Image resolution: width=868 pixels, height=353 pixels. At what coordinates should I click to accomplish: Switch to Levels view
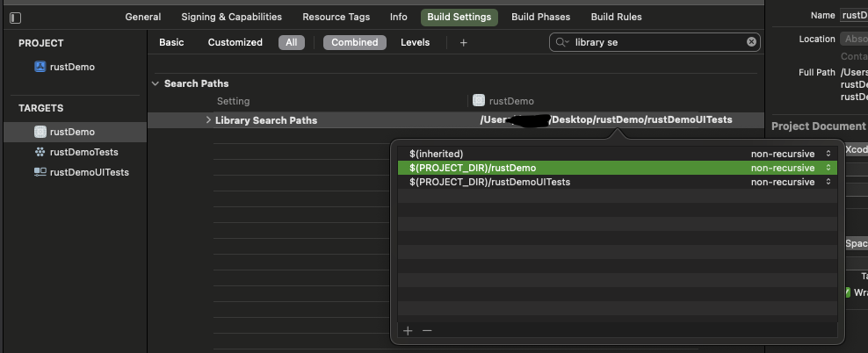416,43
